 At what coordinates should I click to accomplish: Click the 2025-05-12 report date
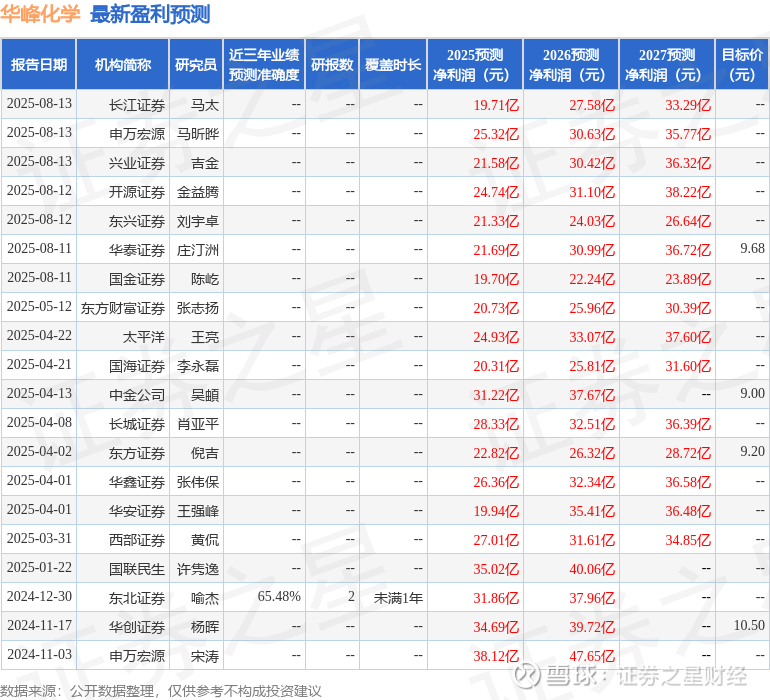[x=39, y=307]
